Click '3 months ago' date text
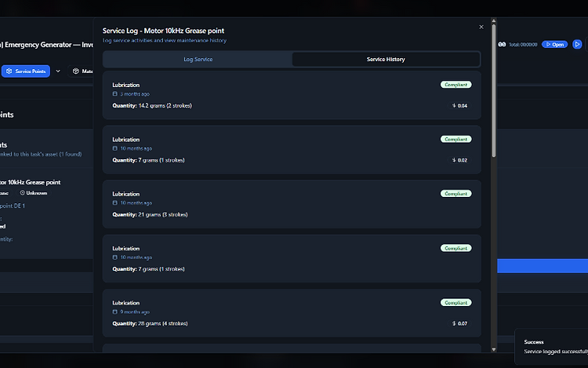This screenshot has height=368, width=588. pos(135,94)
